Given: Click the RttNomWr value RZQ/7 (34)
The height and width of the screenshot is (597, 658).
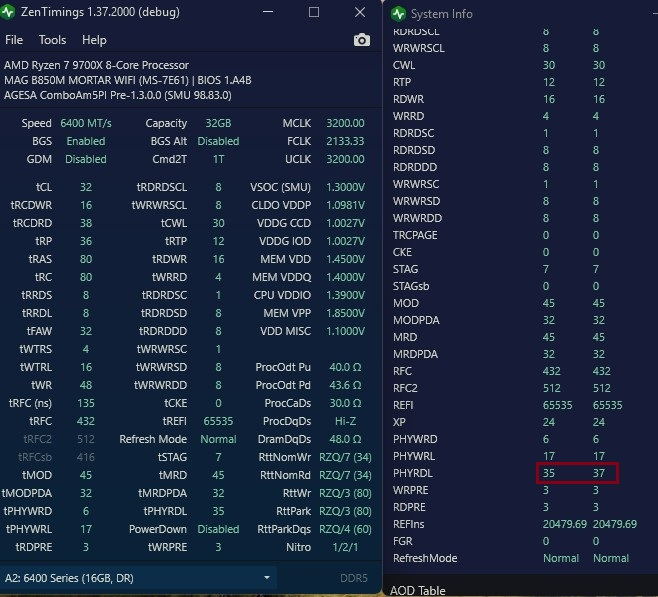Looking at the screenshot, I should click(345, 457).
